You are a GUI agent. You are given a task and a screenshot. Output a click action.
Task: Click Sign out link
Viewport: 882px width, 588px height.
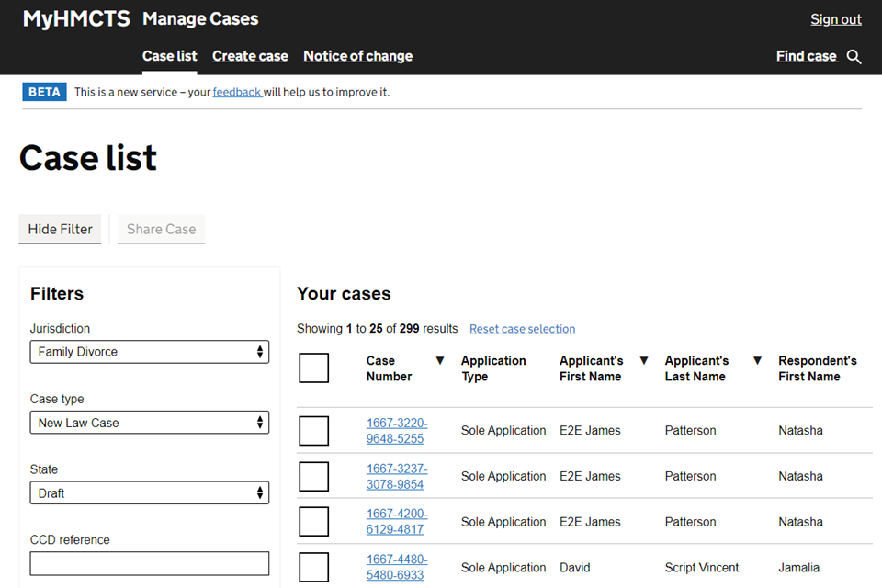(x=835, y=19)
